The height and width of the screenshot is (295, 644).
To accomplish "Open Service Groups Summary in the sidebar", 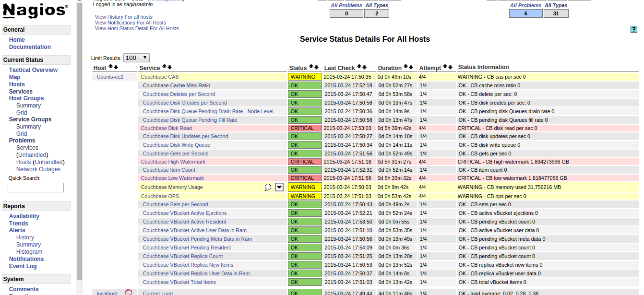I will coord(28,127).
